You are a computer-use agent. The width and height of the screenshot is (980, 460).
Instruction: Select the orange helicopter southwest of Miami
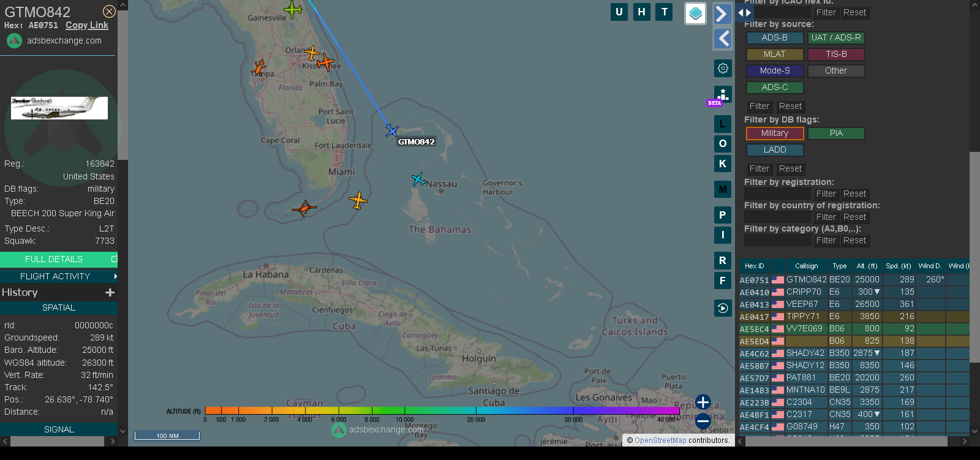pyautogui.click(x=304, y=208)
